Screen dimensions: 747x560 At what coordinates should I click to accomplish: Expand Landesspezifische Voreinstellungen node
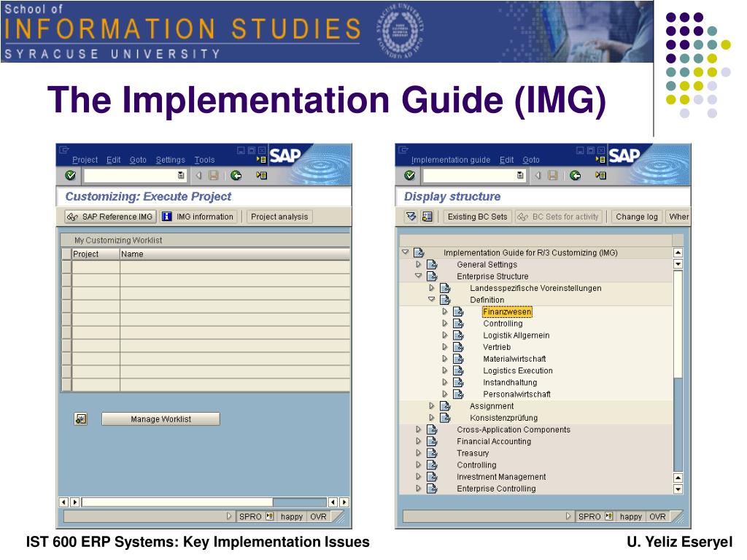432,288
